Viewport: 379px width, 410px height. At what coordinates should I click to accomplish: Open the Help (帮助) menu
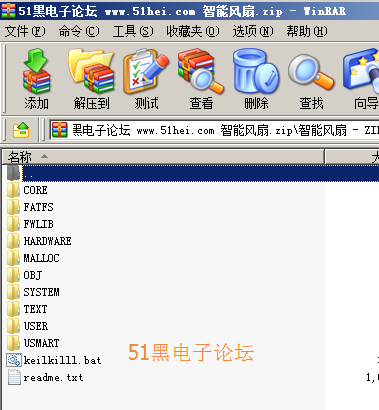(x=307, y=31)
